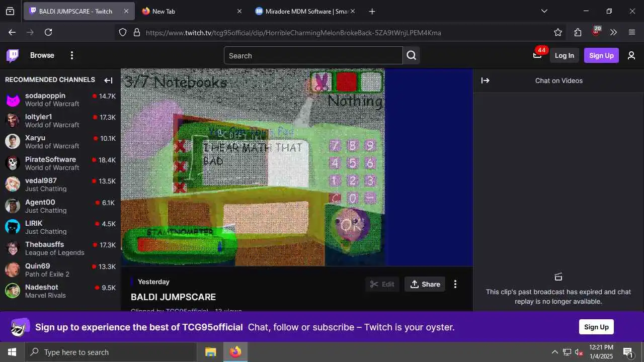Screen dimensions: 644x362
Task: Click the League of Legends category text
Action: (x=55, y=252)
